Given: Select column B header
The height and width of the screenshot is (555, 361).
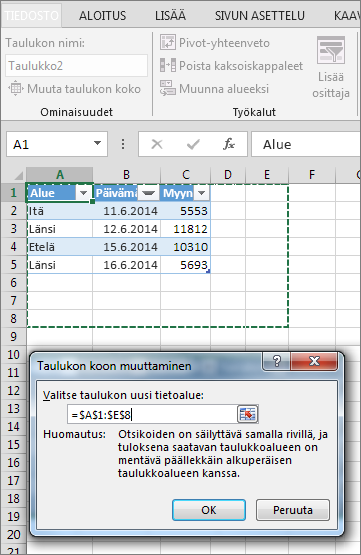Looking at the screenshot, I should (x=126, y=175).
